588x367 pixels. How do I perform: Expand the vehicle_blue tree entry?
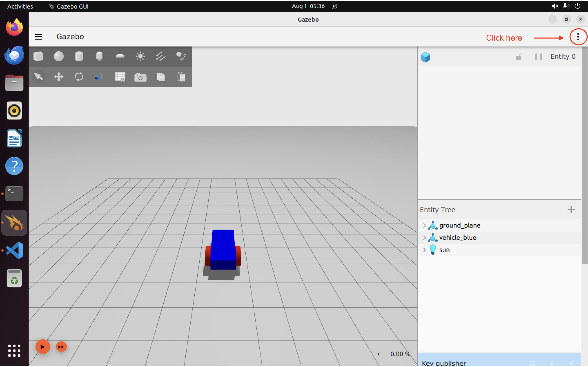coord(424,238)
